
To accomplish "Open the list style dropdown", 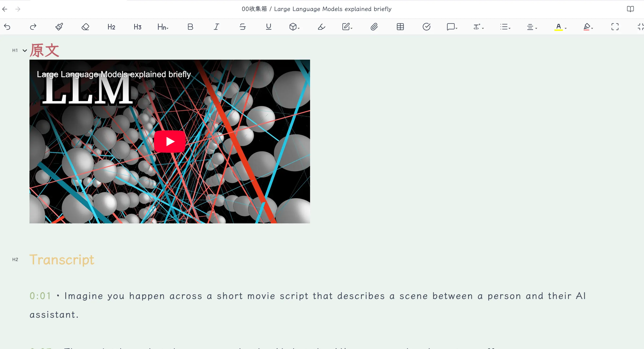I will (x=505, y=27).
